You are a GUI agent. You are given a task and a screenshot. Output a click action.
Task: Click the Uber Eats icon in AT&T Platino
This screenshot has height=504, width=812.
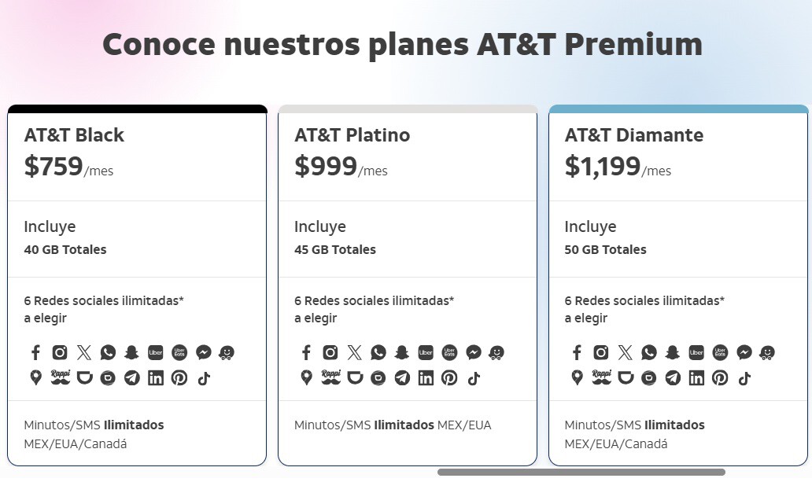tap(450, 352)
